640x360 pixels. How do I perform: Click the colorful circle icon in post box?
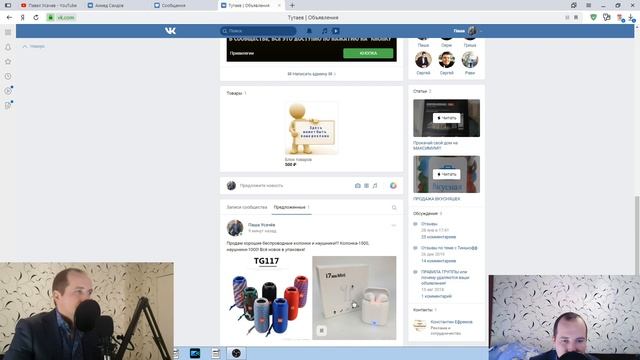tap(393, 186)
